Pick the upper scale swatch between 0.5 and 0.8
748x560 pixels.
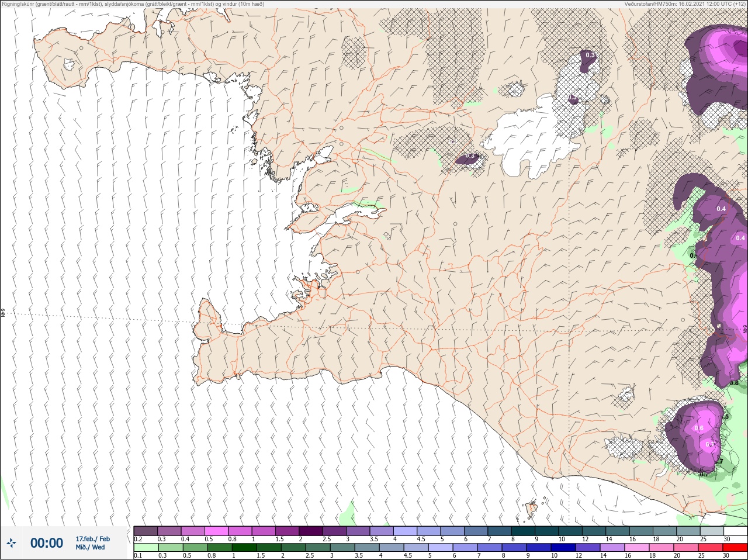216,531
